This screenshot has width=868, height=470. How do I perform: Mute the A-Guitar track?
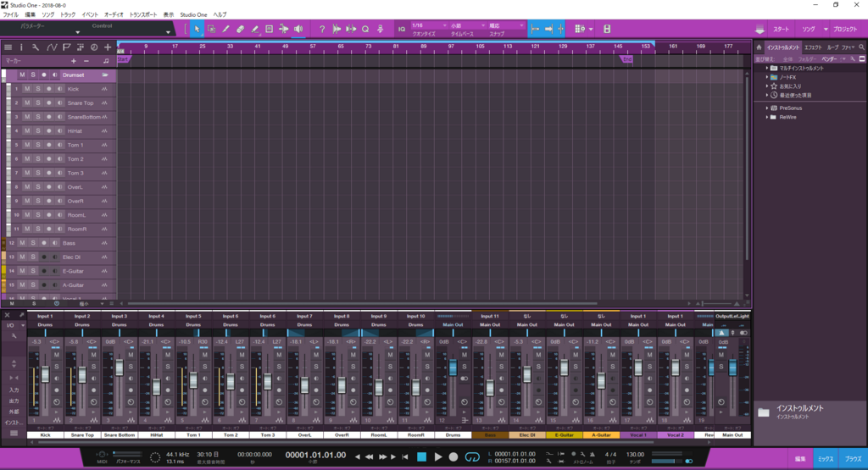click(x=22, y=285)
